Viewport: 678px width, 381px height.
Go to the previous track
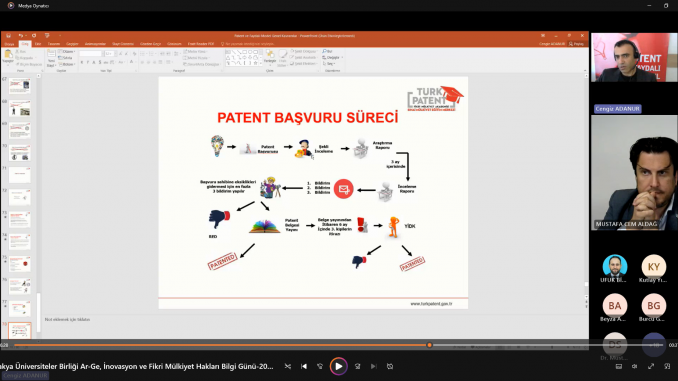[304, 366]
